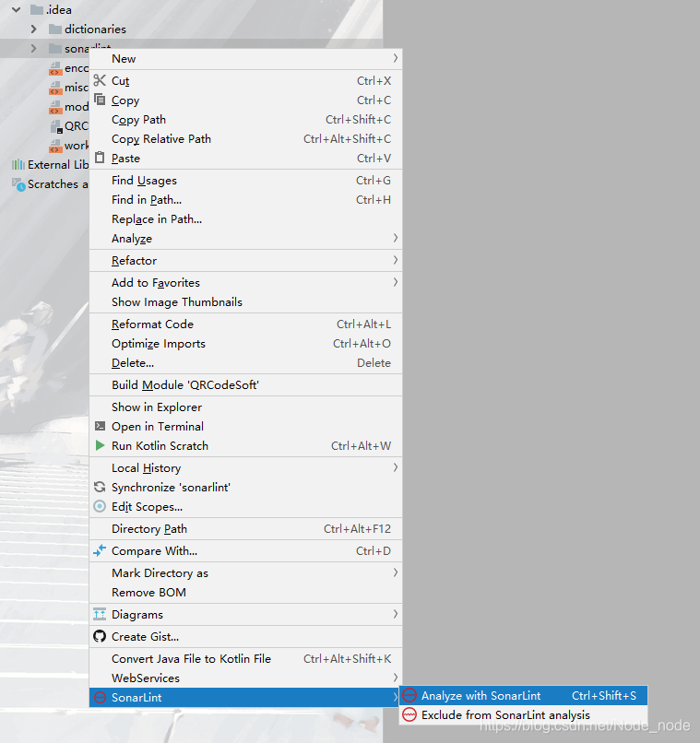Viewport: 700px width, 743px height.
Task: Choose Optimize Imports
Action: (x=245, y=344)
